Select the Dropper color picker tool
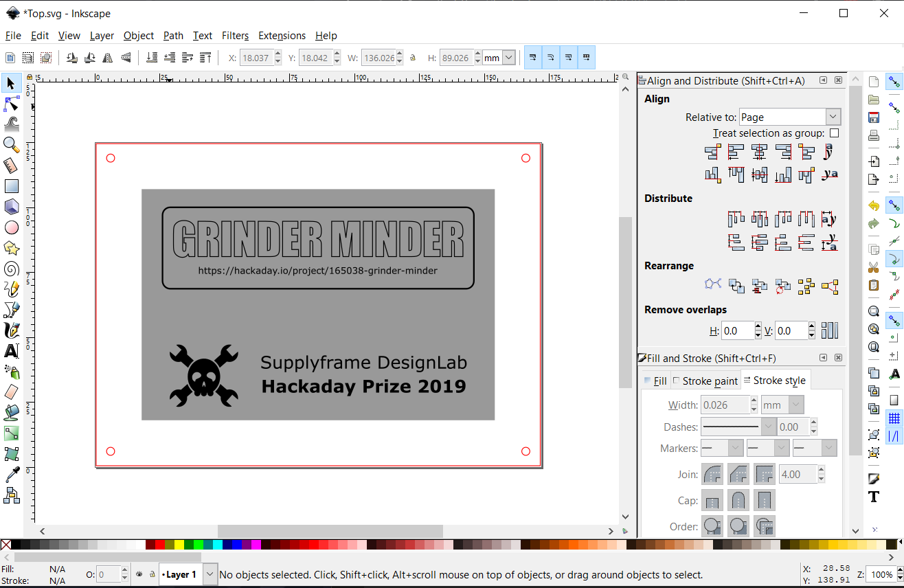 tap(11, 475)
